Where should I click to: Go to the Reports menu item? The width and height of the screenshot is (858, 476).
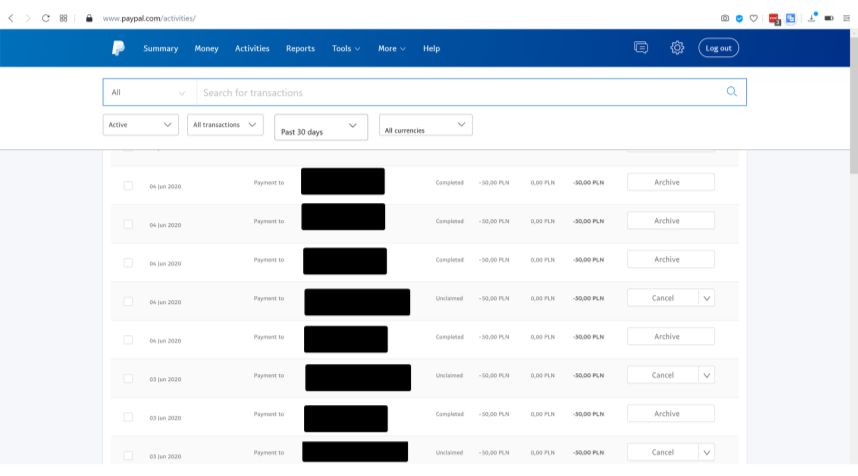point(300,48)
